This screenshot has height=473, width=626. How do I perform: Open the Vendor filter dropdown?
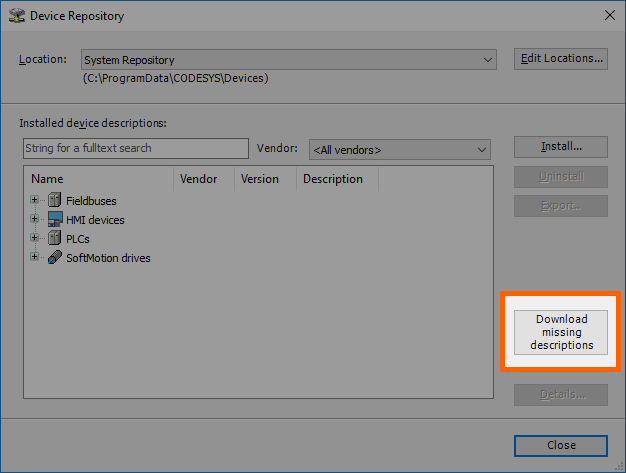coord(481,150)
